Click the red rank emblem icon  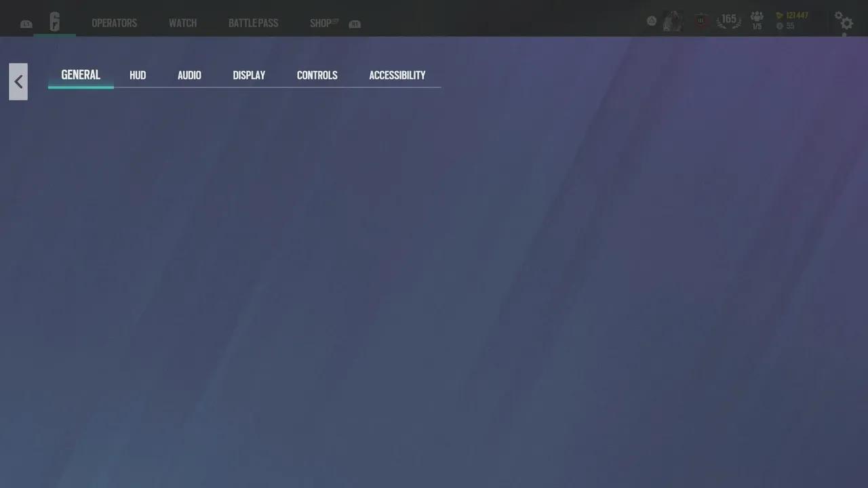pos(701,22)
